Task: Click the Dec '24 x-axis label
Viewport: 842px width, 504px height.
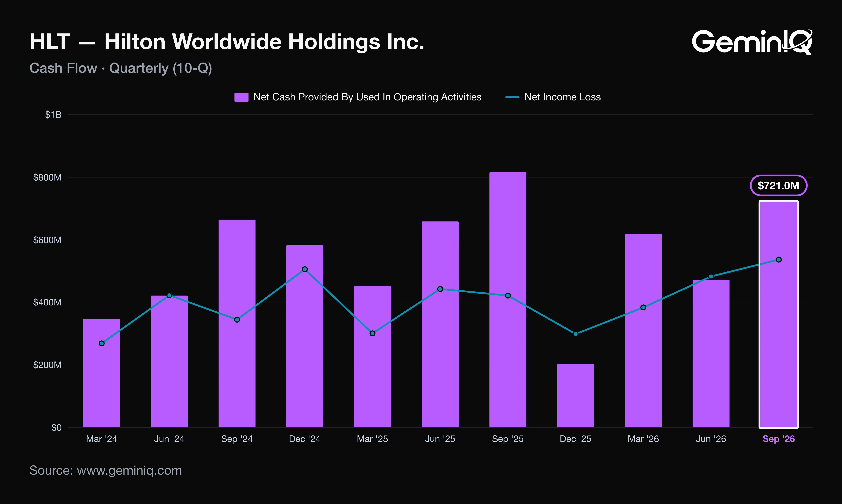Action: click(305, 439)
